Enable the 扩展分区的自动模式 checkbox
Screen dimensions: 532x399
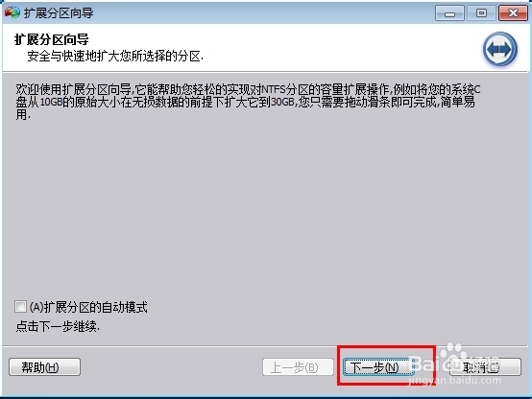click(20, 307)
